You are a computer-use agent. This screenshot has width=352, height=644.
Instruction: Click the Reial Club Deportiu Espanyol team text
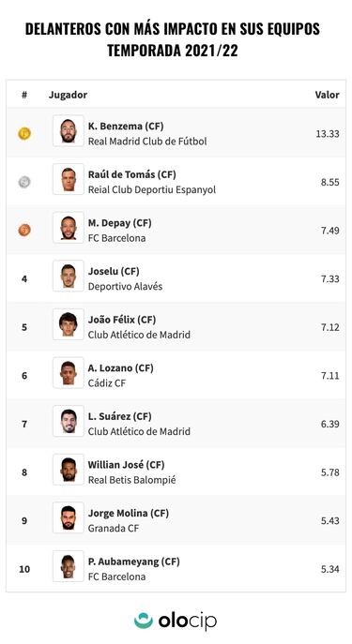click(152, 189)
